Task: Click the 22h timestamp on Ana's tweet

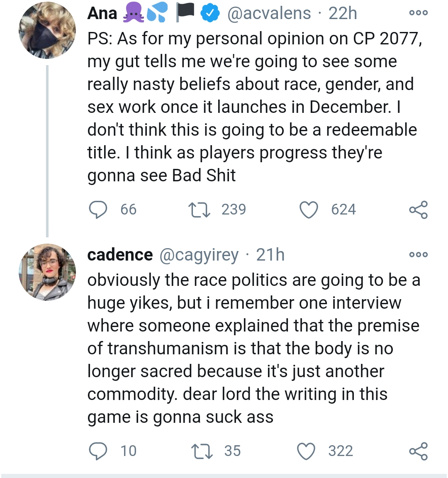Action: click(x=343, y=14)
